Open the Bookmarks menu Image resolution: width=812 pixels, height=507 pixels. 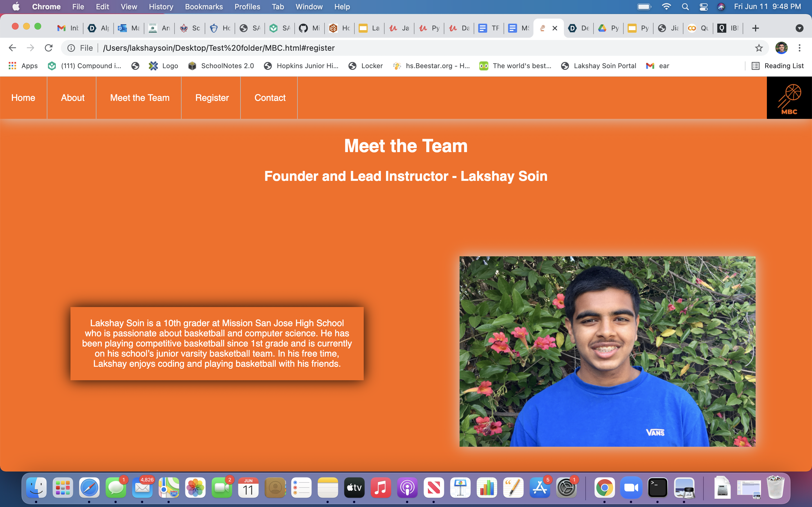(204, 7)
